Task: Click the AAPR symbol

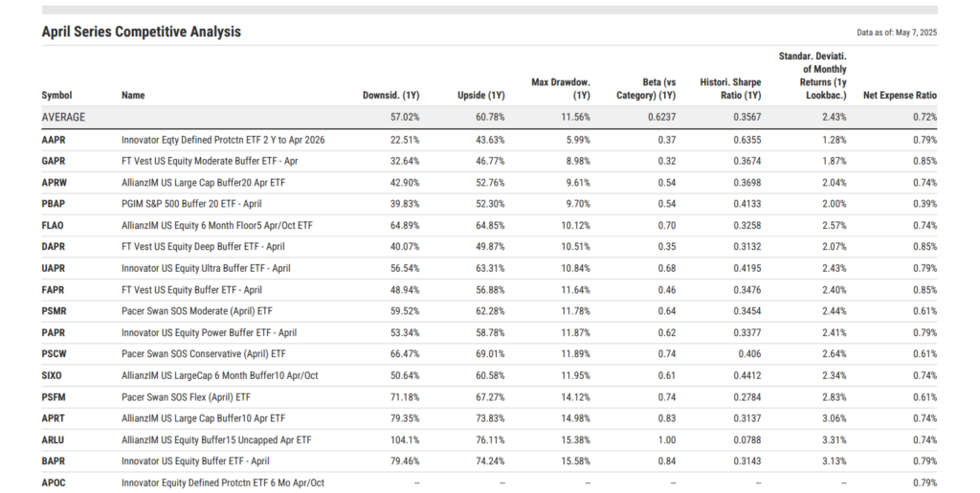Action: [x=54, y=140]
